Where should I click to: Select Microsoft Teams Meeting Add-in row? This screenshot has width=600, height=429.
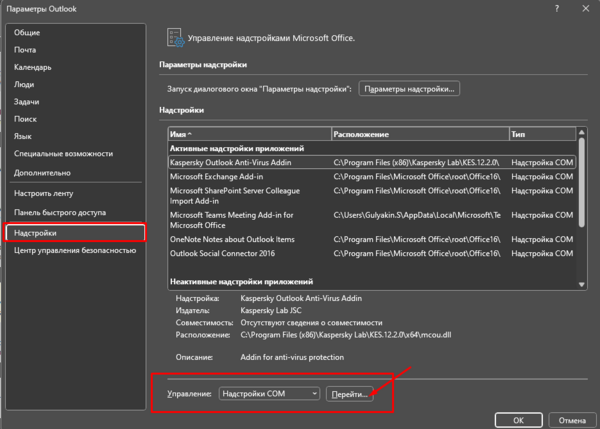click(x=372, y=220)
